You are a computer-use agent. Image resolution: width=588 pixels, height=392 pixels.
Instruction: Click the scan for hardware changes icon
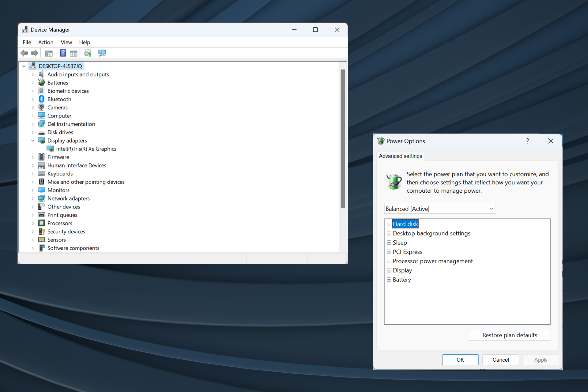coord(101,53)
